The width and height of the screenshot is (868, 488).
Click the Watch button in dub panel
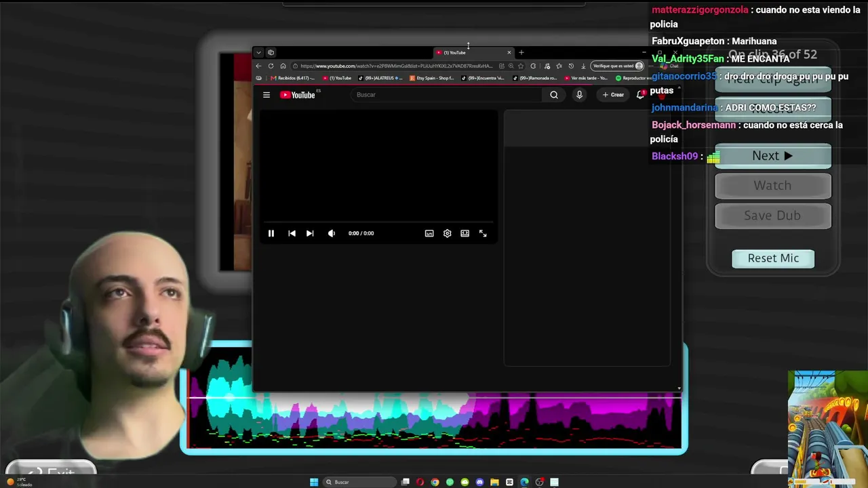point(772,186)
